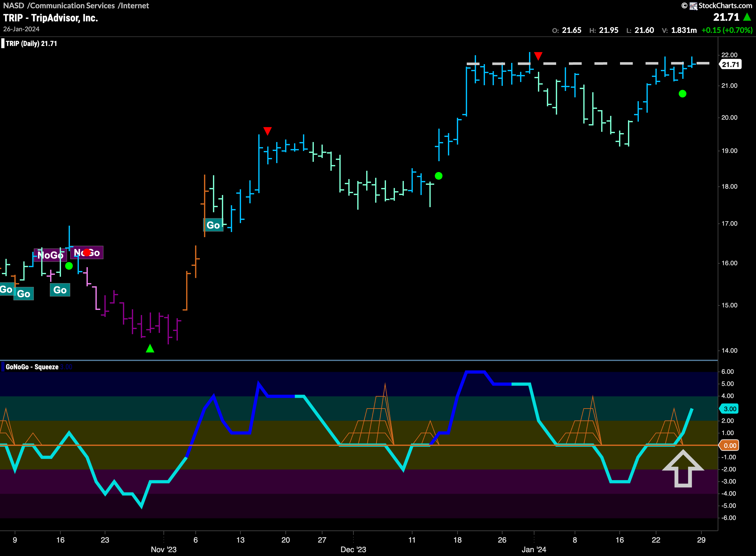Click the green circle marker in mid-December
756x556 pixels.
[x=439, y=176]
